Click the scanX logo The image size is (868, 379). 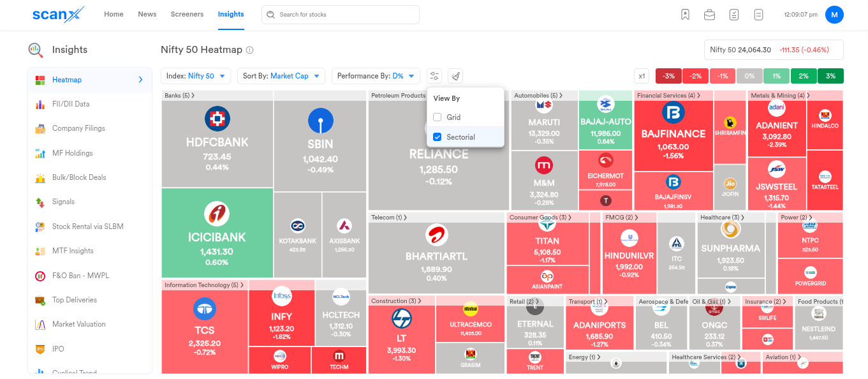59,15
